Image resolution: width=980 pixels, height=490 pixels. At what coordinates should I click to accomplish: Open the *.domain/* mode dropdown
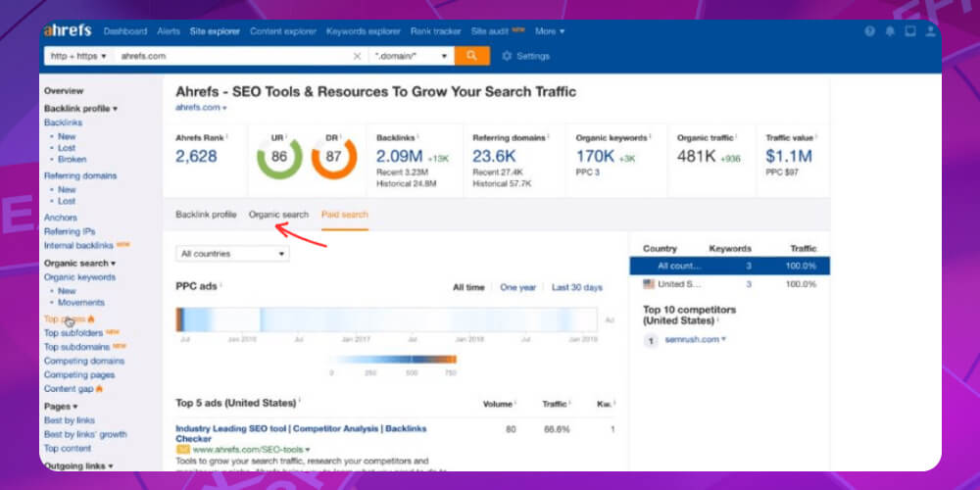[x=412, y=56]
